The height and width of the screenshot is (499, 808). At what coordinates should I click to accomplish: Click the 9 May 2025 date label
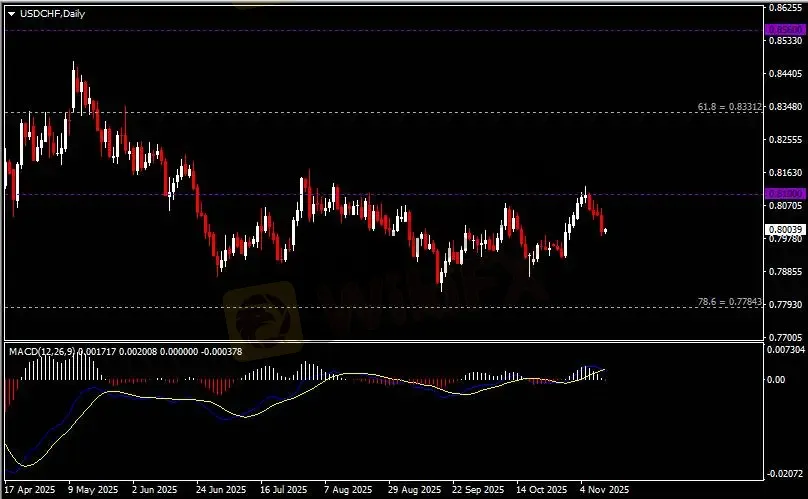pyautogui.click(x=93, y=490)
